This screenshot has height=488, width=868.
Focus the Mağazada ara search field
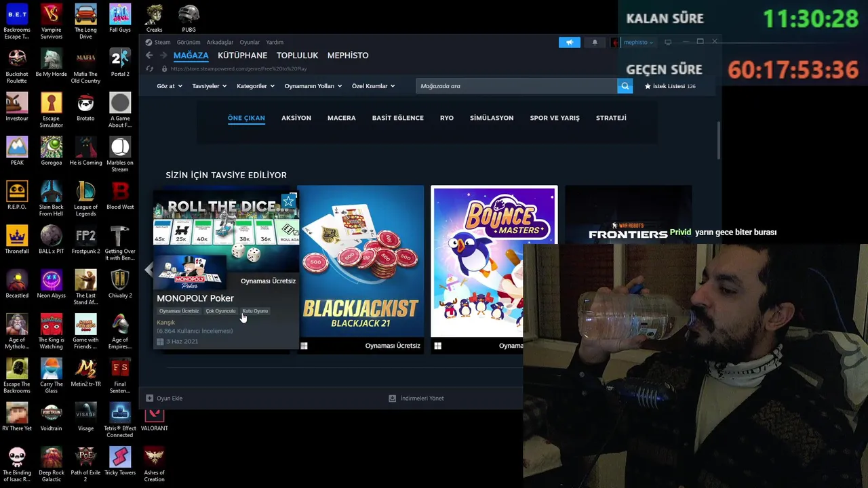[517, 86]
